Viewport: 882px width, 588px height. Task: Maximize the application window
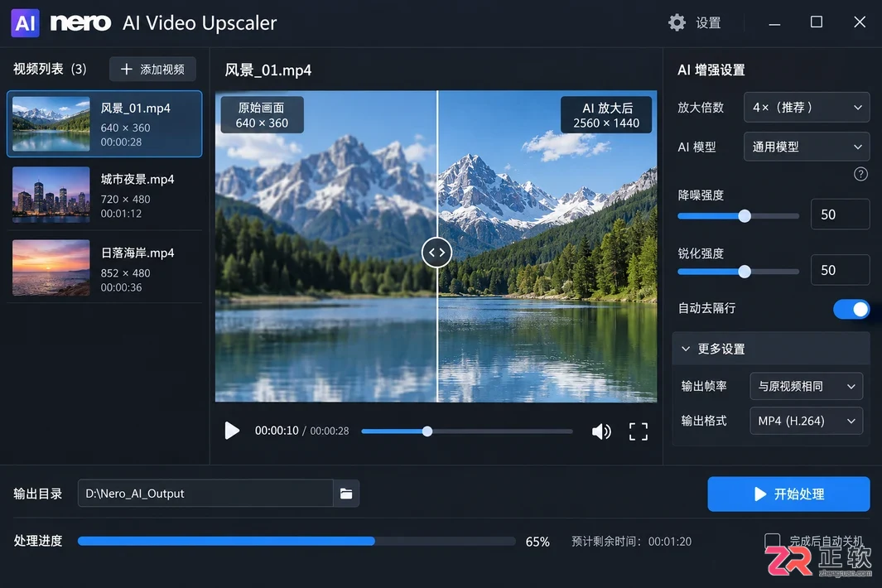point(817,22)
